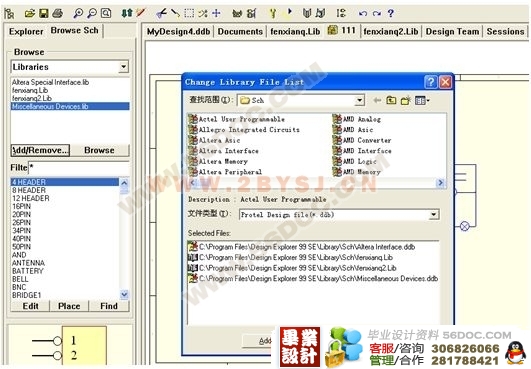The width and height of the screenshot is (531, 369).
Task: Open the Protel Design file type dropdown
Action: point(433,215)
